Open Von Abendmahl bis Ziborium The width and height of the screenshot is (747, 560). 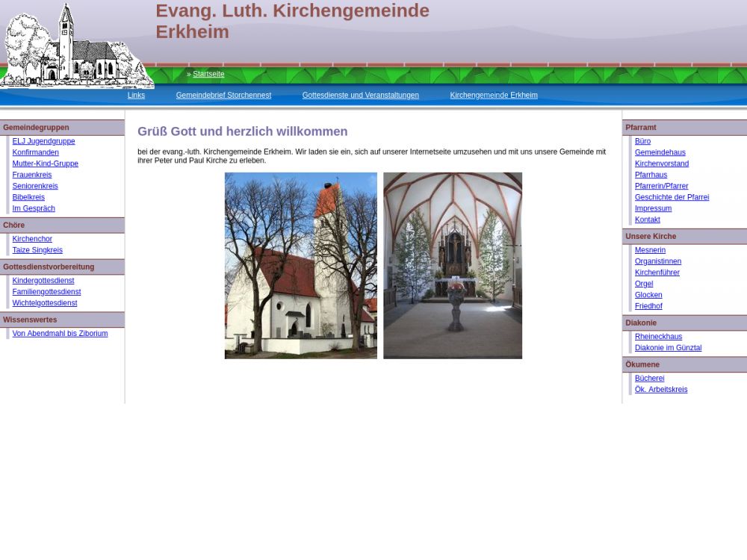(x=60, y=334)
